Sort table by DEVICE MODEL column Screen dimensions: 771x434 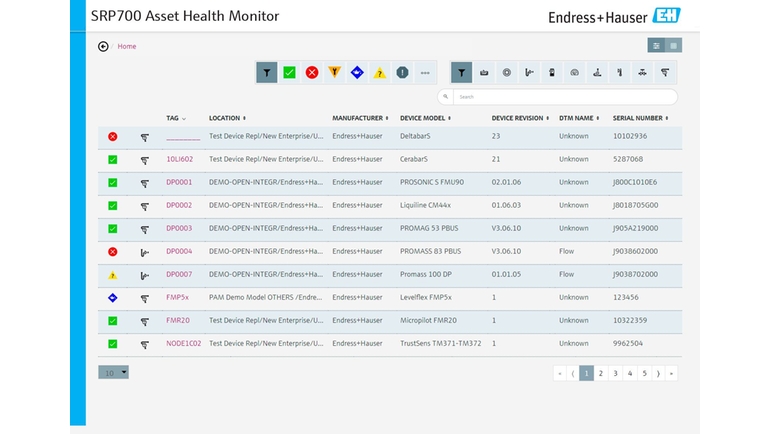coord(425,118)
